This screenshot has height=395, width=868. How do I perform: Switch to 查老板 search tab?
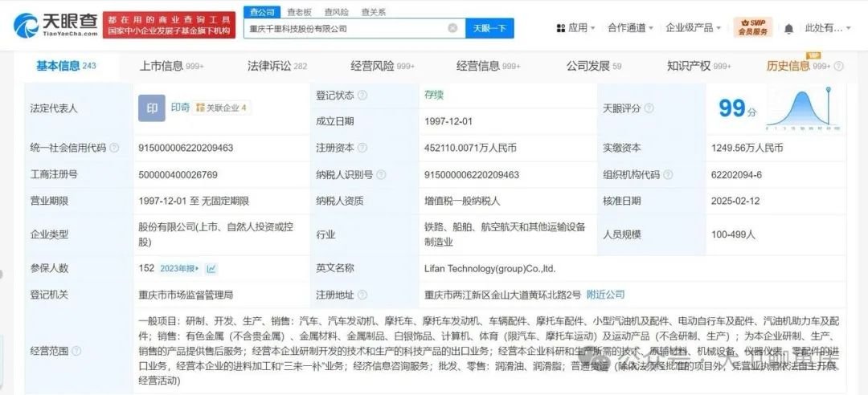pyautogui.click(x=300, y=12)
